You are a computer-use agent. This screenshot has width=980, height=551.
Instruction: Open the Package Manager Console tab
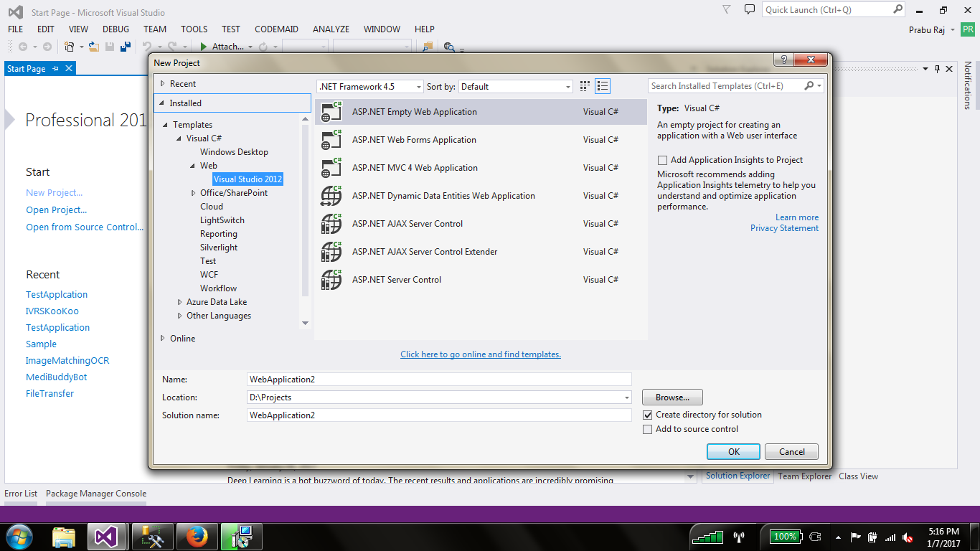coord(96,494)
